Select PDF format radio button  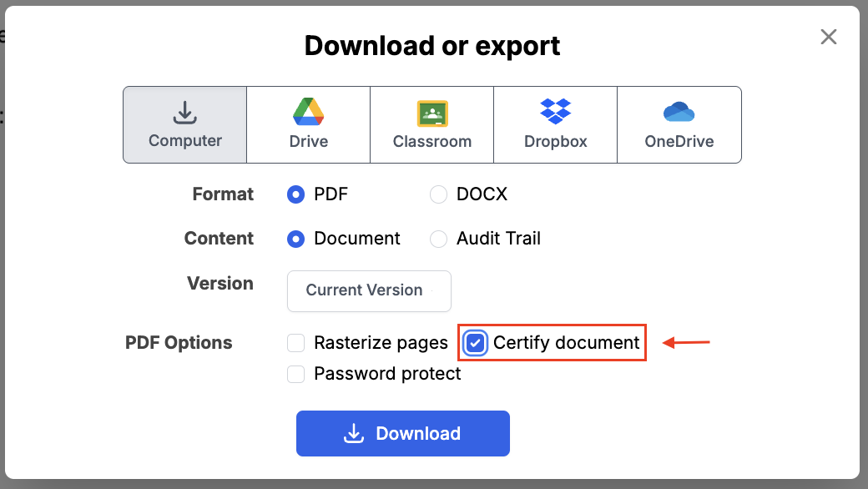pyautogui.click(x=295, y=194)
